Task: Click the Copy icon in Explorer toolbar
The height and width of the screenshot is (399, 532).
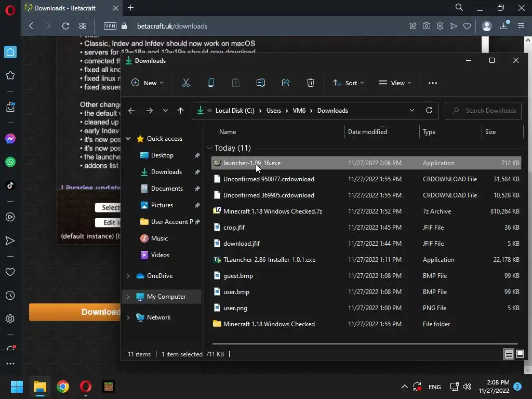Action: pyautogui.click(x=211, y=83)
